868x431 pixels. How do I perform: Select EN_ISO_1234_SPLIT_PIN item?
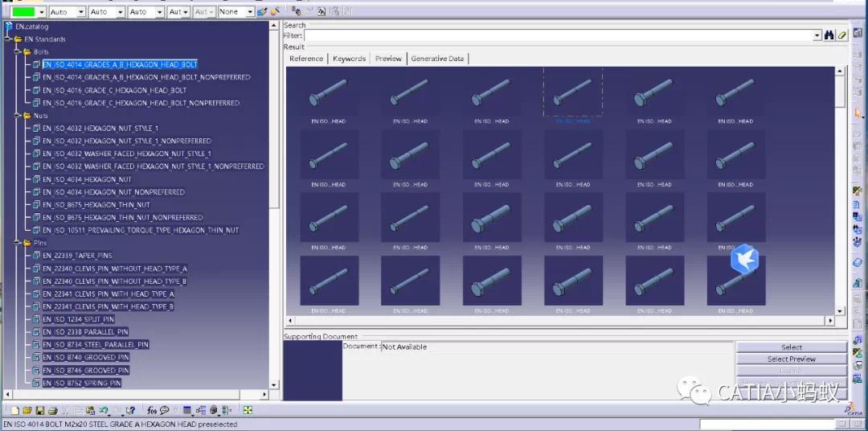pyautogui.click(x=78, y=320)
